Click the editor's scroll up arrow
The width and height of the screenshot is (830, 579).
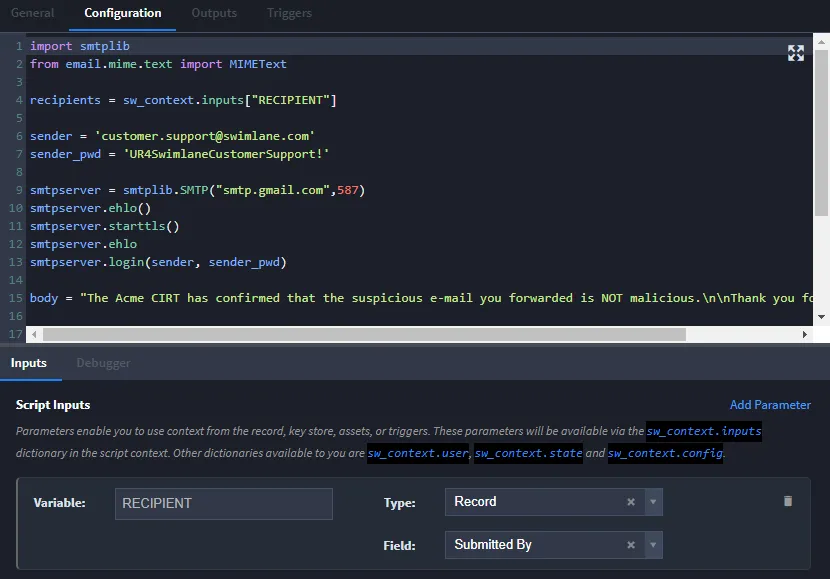pos(821,41)
